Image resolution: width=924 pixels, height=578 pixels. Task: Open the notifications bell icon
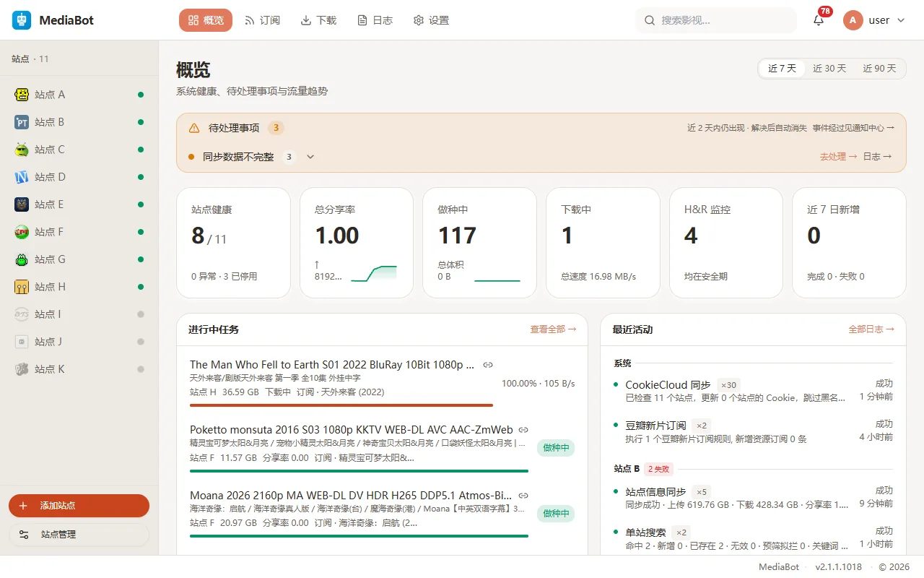tap(819, 20)
